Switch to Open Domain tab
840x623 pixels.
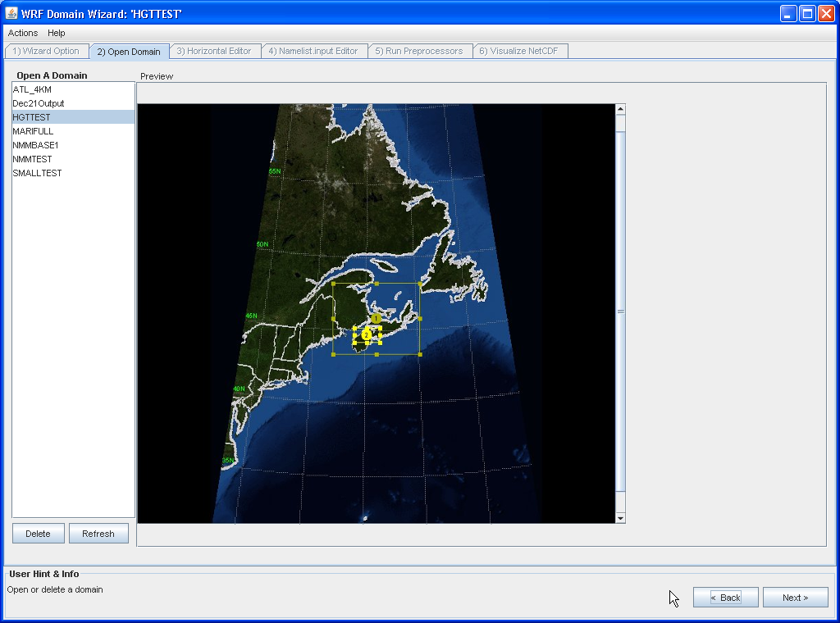point(129,52)
